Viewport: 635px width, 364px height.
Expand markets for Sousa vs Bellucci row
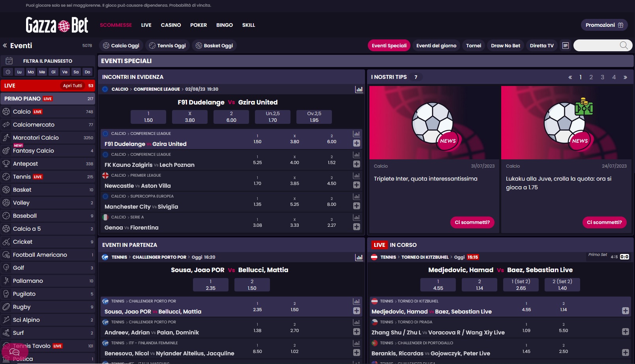point(356,311)
